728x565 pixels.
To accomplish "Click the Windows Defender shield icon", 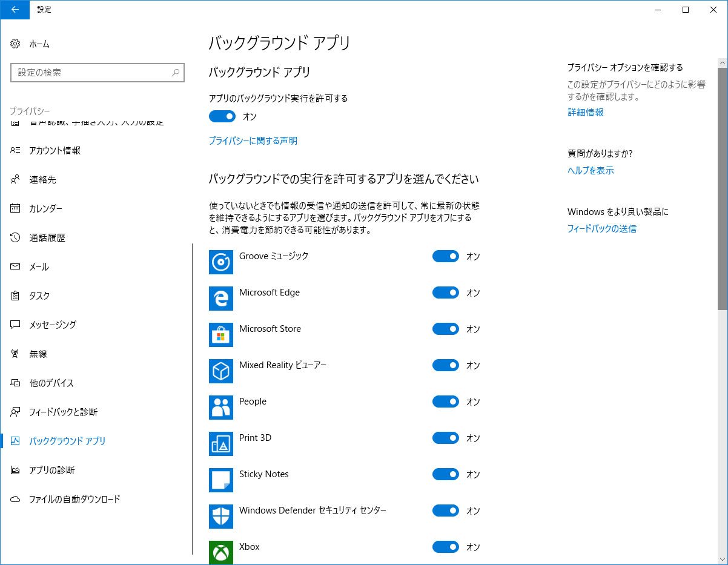I will point(221,517).
